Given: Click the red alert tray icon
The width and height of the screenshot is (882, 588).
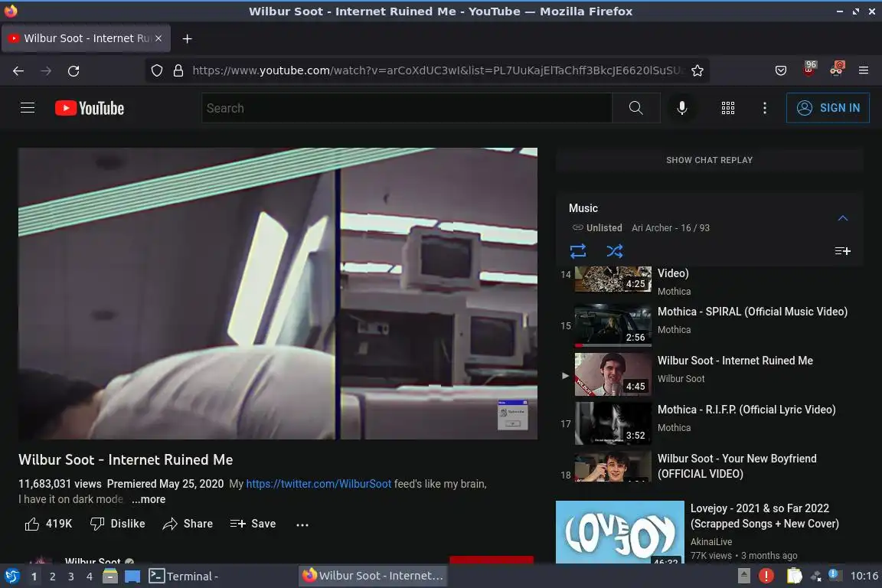Looking at the screenshot, I should [766, 576].
